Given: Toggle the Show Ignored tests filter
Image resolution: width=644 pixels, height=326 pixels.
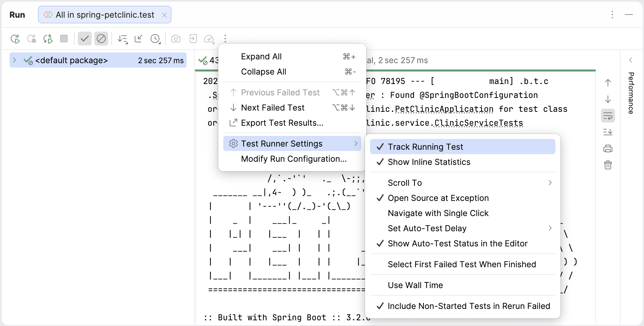Looking at the screenshot, I should coord(101,39).
